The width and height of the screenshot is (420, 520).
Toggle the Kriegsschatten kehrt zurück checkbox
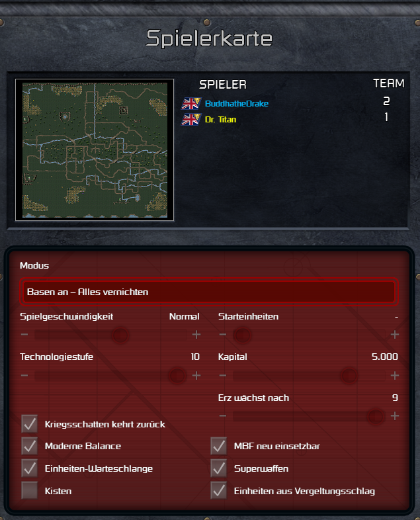(30, 424)
